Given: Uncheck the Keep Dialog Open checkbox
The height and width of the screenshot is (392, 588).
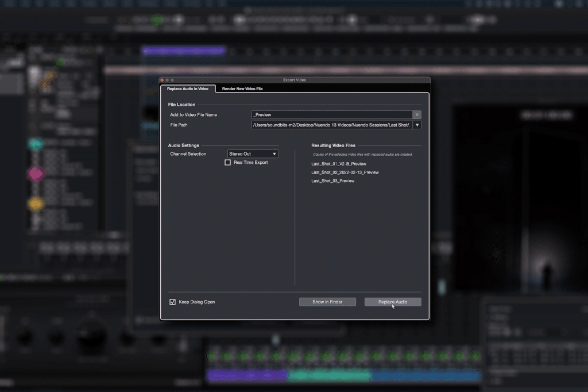Looking at the screenshot, I should [x=172, y=302].
